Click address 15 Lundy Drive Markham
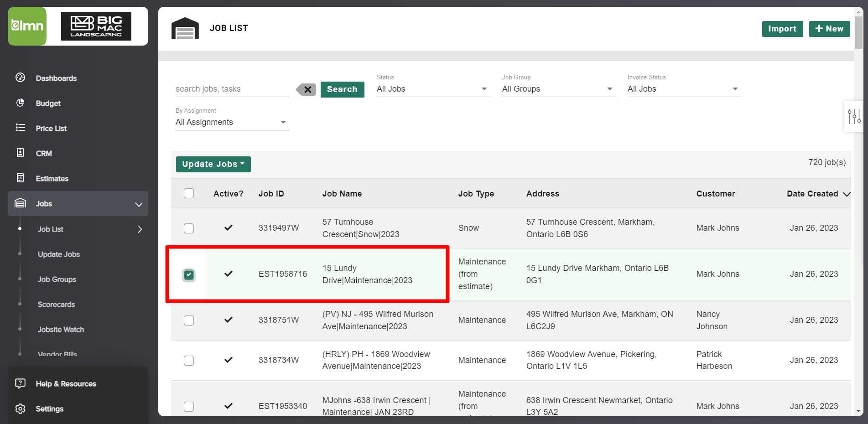Image resolution: width=868 pixels, height=424 pixels. [598, 274]
